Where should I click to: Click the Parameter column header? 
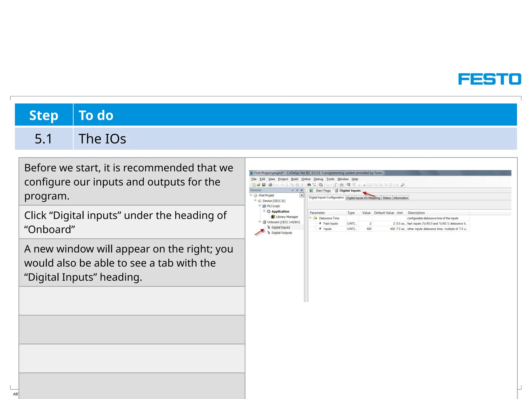click(327, 212)
